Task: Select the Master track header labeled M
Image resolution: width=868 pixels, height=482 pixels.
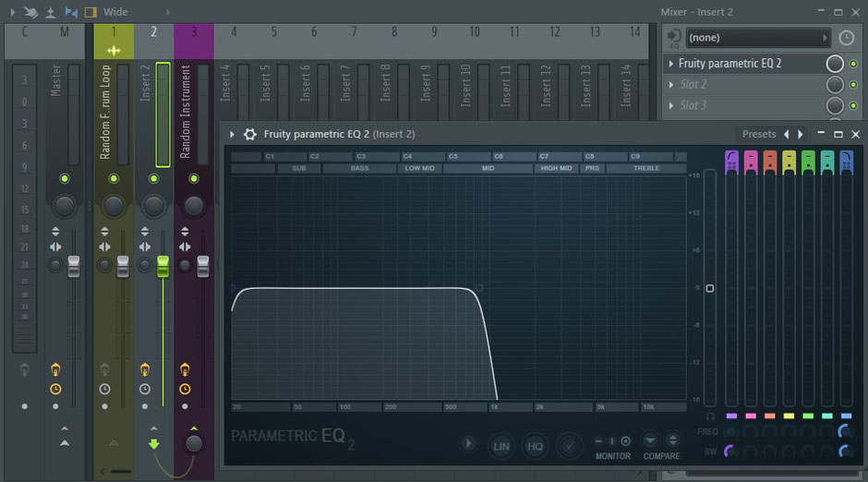Action: pos(65,41)
